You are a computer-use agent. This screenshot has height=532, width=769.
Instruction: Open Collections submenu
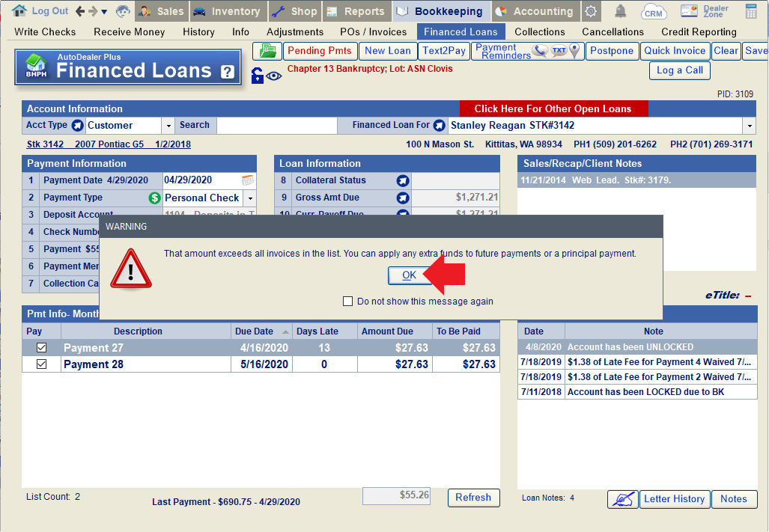[x=539, y=32]
